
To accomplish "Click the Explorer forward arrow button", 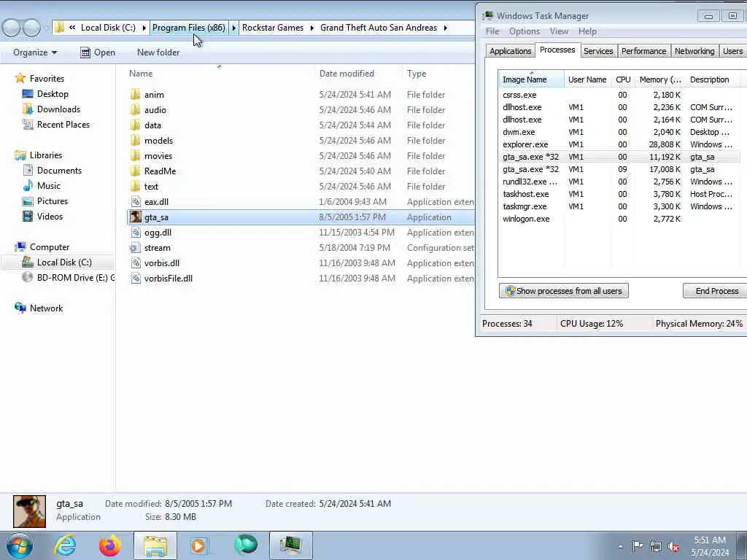I will pyautogui.click(x=31, y=28).
